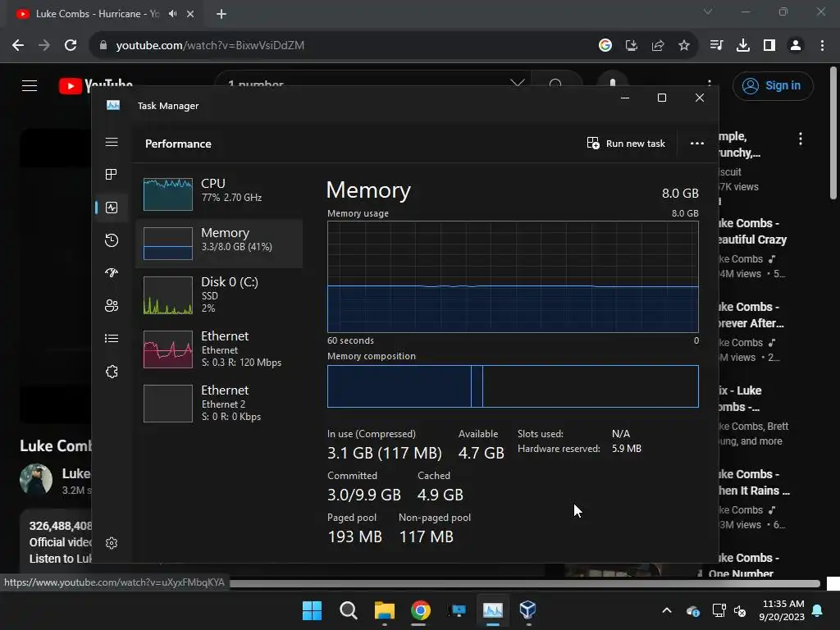Open Details page list icon
The height and width of the screenshot is (630, 840).
(112, 338)
